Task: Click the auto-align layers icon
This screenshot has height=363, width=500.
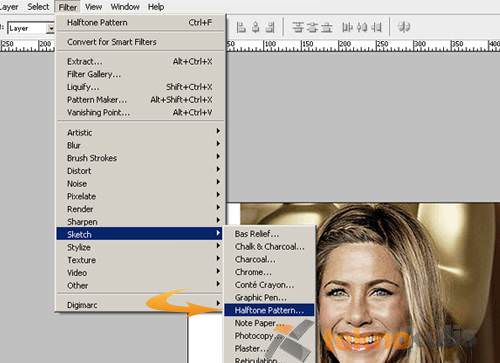Action: [404, 27]
